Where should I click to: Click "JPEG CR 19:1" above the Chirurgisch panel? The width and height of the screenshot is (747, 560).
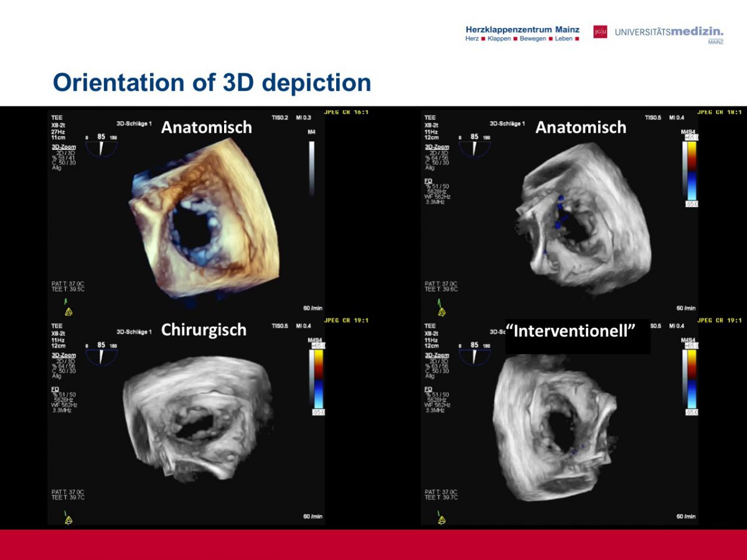pos(347,320)
